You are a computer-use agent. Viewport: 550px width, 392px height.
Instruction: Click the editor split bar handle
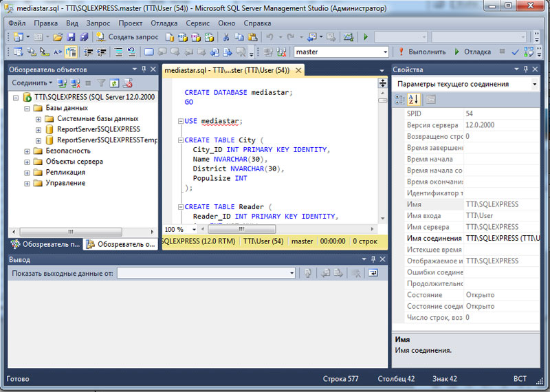click(x=383, y=83)
